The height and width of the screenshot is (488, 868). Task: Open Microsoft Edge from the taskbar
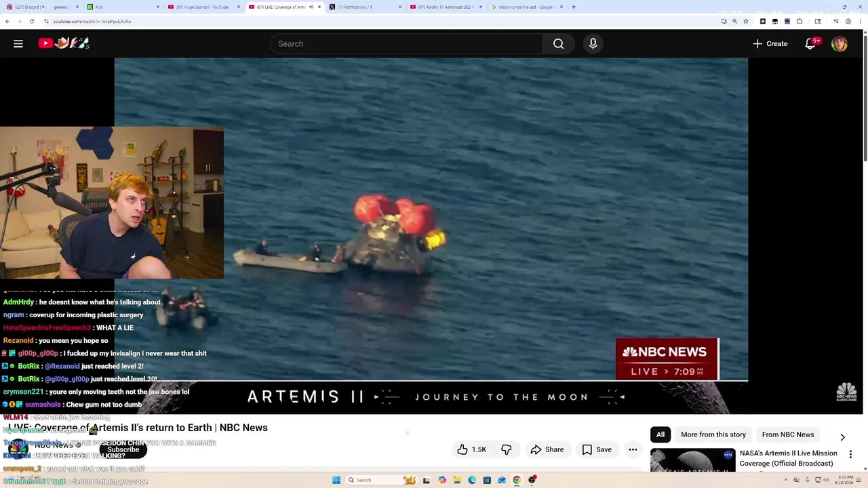coord(472,480)
